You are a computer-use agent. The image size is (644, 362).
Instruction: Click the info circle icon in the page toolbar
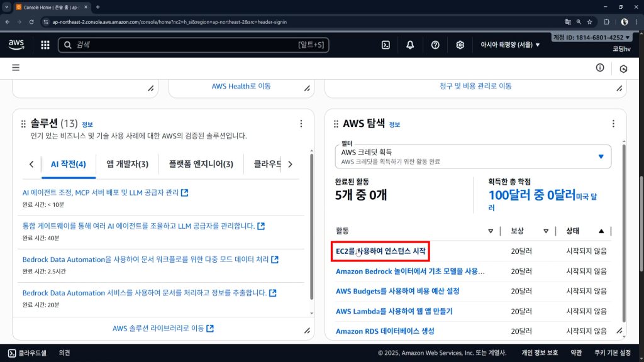click(x=600, y=68)
